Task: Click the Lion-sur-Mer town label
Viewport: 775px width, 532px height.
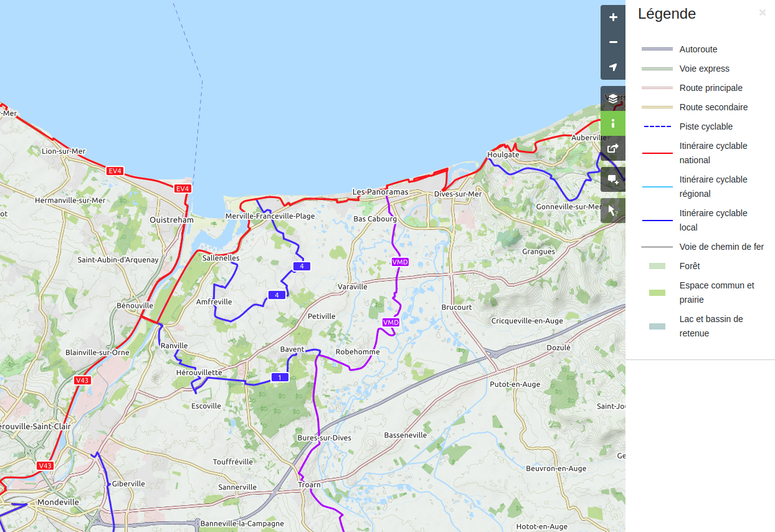Action: click(x=64, y=151)
